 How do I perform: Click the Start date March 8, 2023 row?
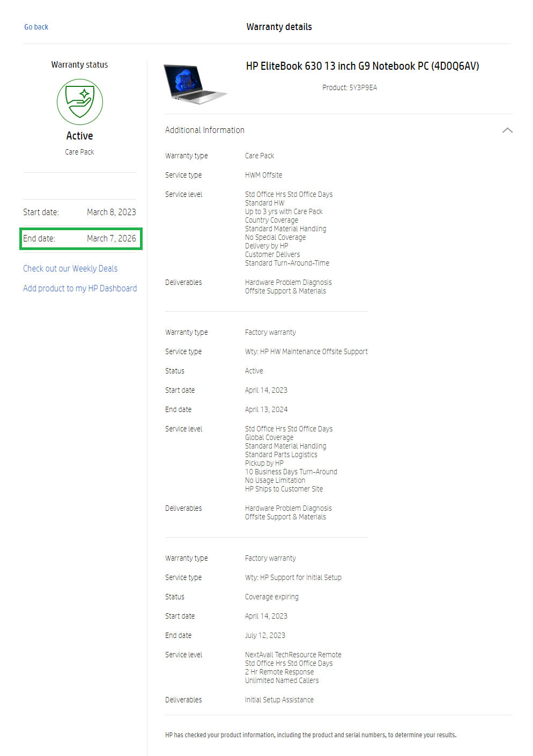pos(79,212)
